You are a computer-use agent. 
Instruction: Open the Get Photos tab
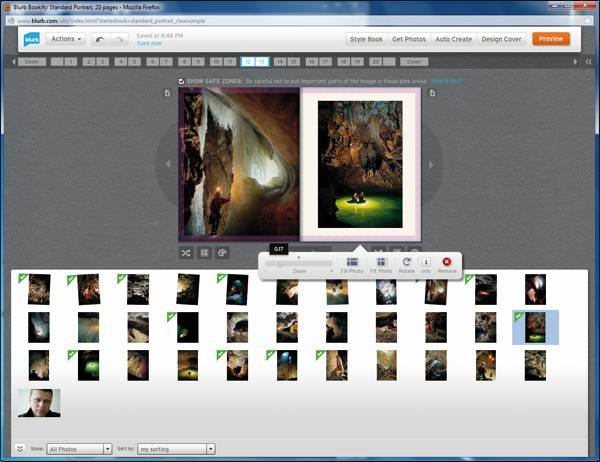pos(409,39)
